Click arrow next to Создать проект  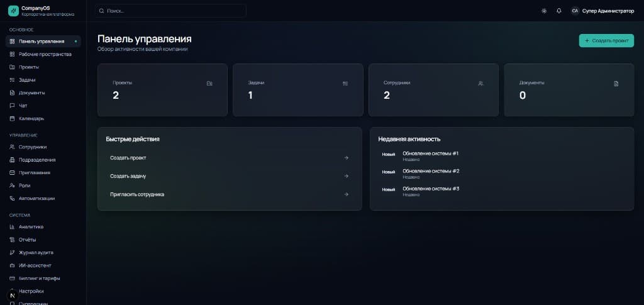[x=347, y=158]
